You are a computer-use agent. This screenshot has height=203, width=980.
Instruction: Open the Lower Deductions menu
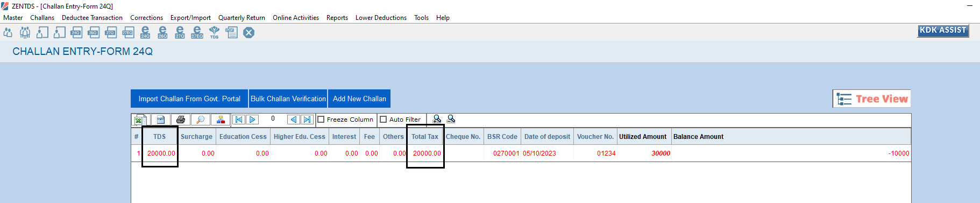click(x=381, y=18)
